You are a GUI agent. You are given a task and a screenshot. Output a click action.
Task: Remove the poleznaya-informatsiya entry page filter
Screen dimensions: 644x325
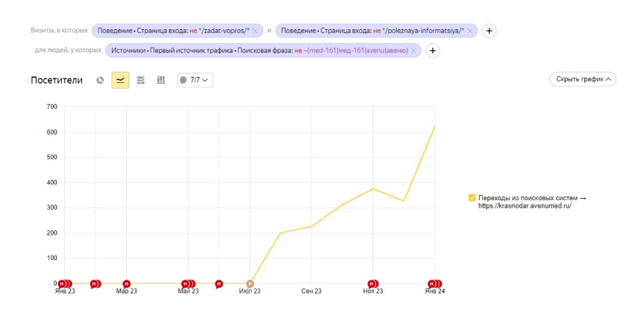pyautogui.click(x=470, y=31)
